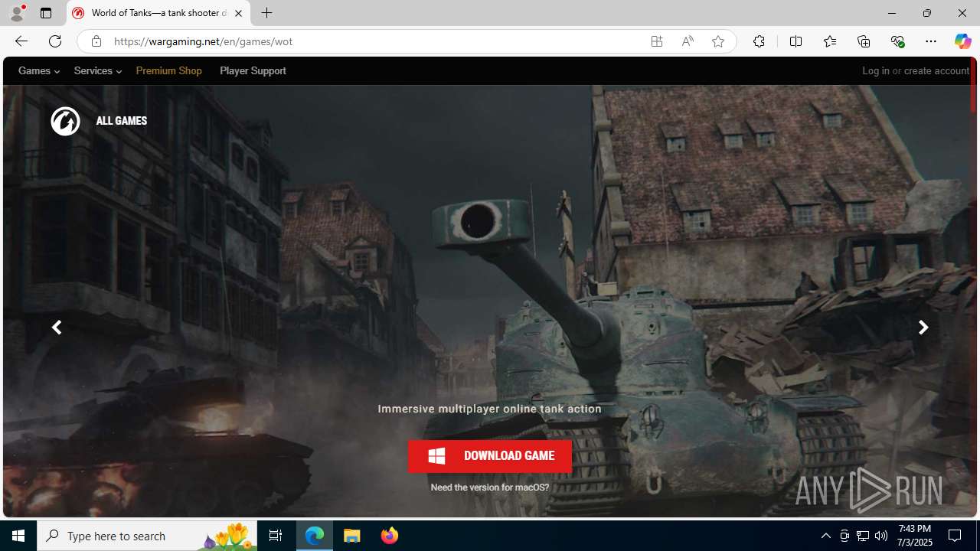Open Settings and more menu
Image resolution: width=980 pixels, height=551 pixels.
(x=931, y=41)
